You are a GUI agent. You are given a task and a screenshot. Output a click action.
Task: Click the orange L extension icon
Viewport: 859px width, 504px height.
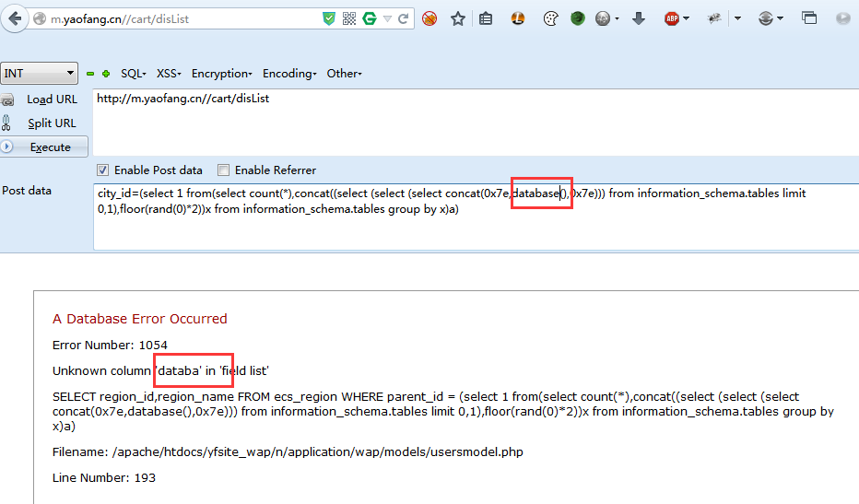518,19
